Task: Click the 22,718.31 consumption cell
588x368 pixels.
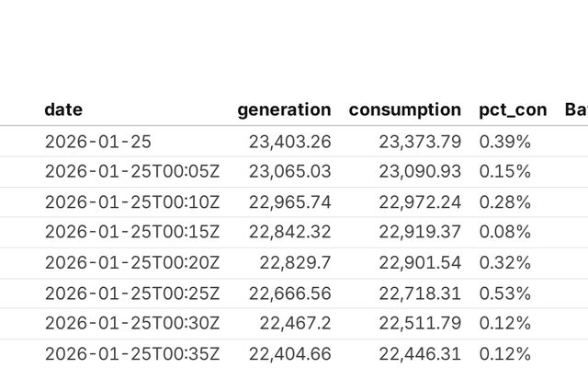Action: (420, 293)
